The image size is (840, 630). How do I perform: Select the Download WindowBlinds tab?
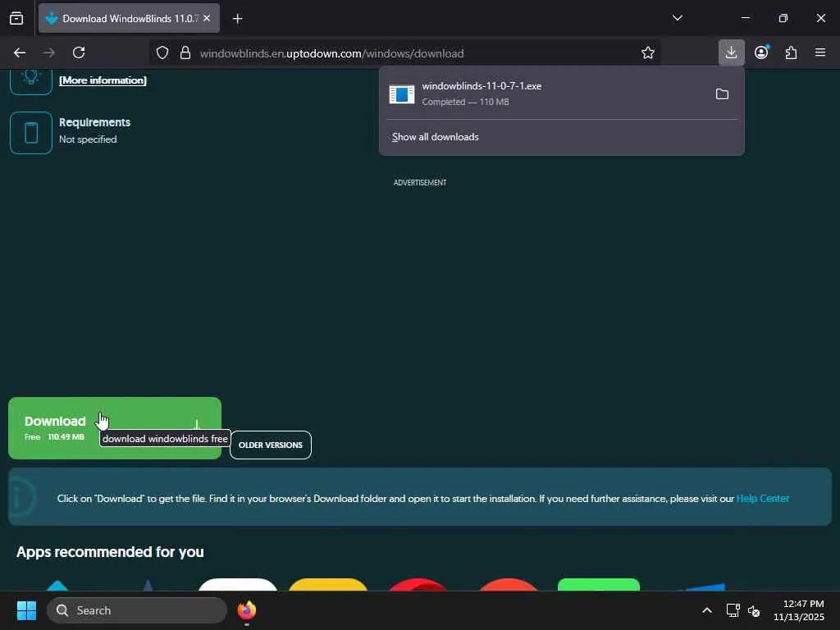coord(129,18)
